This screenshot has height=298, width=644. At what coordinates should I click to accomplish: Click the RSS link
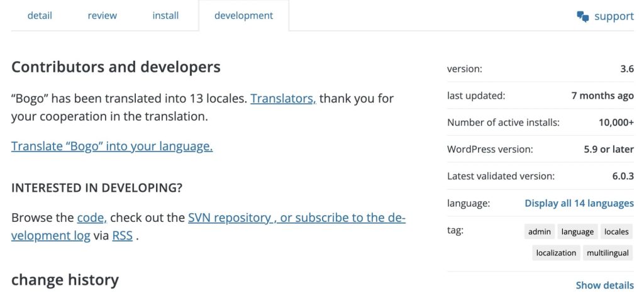coord(123,236)
